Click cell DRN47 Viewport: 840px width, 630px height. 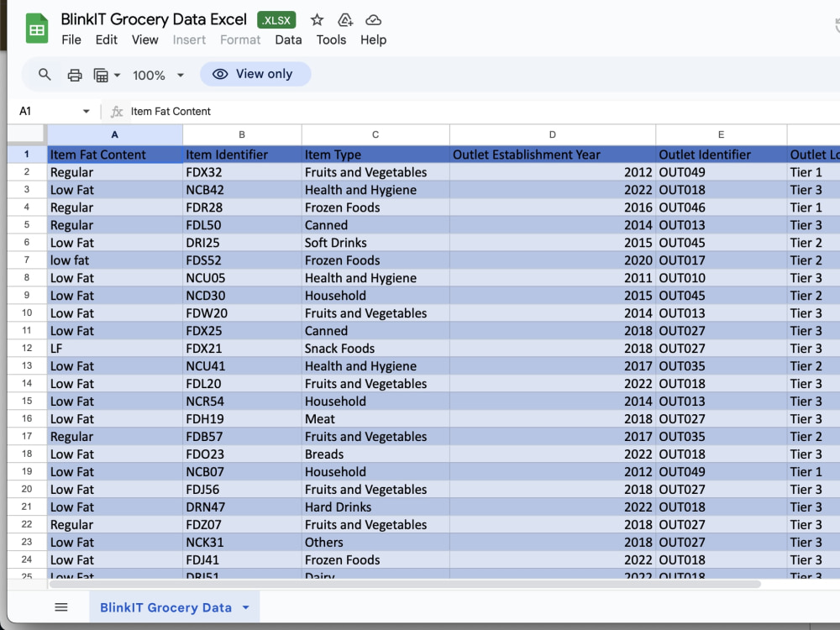(x=242, y=507)
